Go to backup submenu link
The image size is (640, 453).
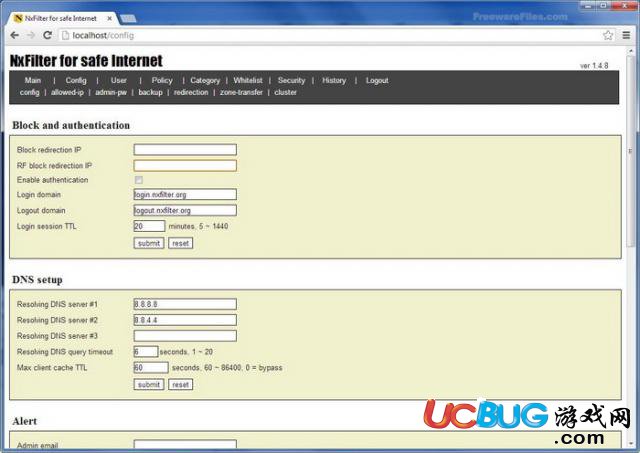(x=150, y=92)
